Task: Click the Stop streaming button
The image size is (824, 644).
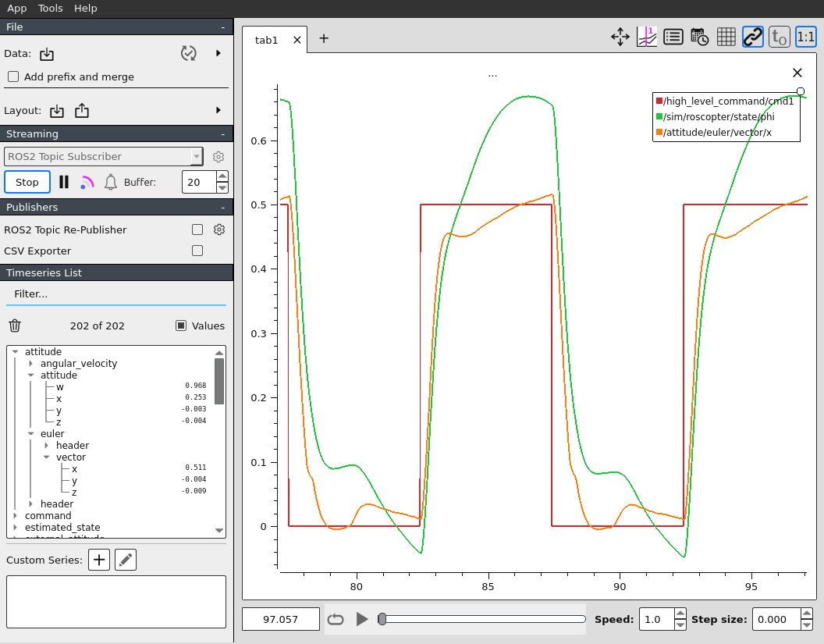Action: (x=27, y=182)
